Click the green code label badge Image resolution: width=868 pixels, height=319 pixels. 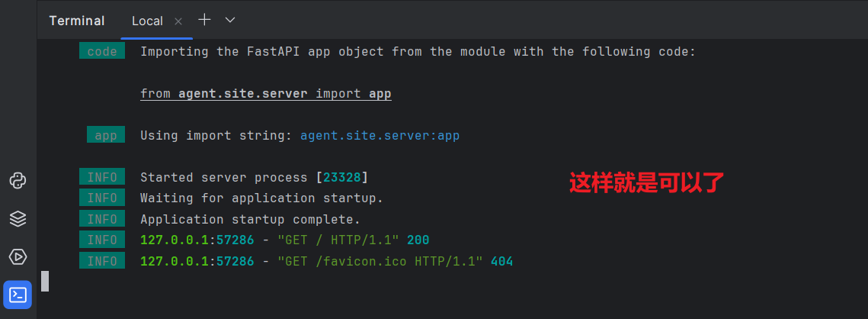[102, 52]
